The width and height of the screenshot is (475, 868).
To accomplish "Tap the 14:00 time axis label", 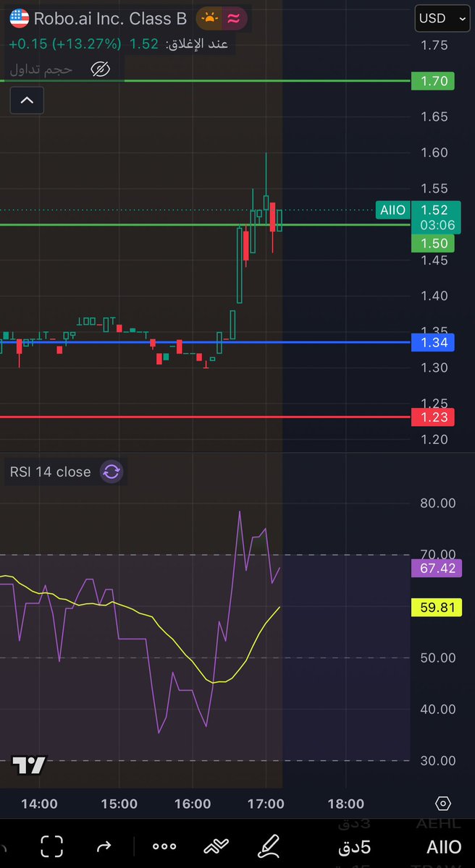I will [39, 804].
